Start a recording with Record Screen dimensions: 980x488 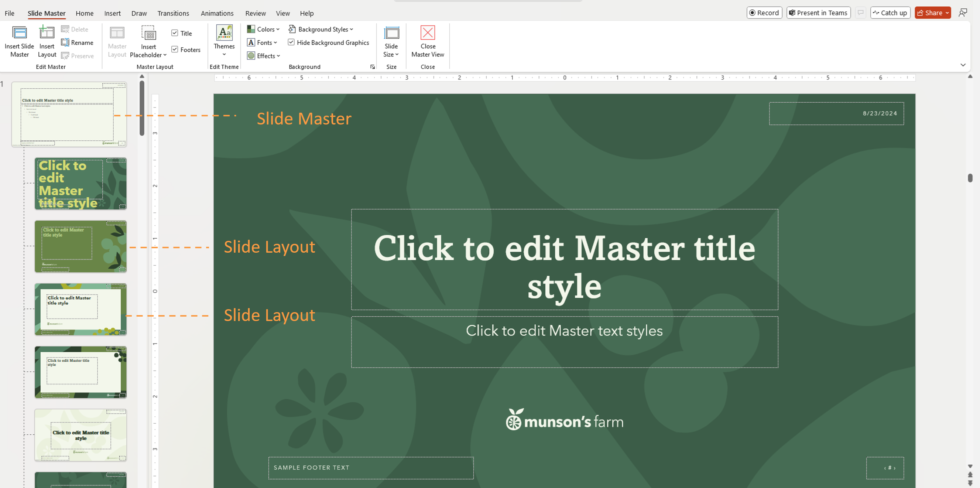[x=764, y=13]
